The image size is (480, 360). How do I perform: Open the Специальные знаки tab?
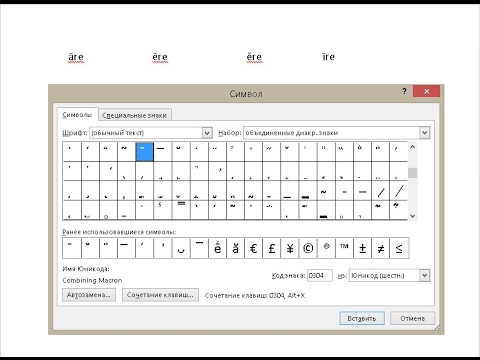[x=135, y=115]
